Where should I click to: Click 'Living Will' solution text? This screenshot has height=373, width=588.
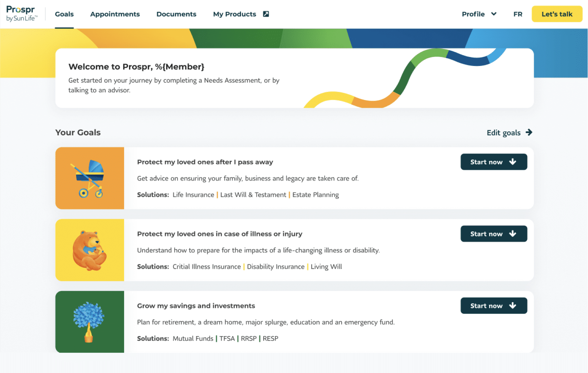(x=326, y=267)
